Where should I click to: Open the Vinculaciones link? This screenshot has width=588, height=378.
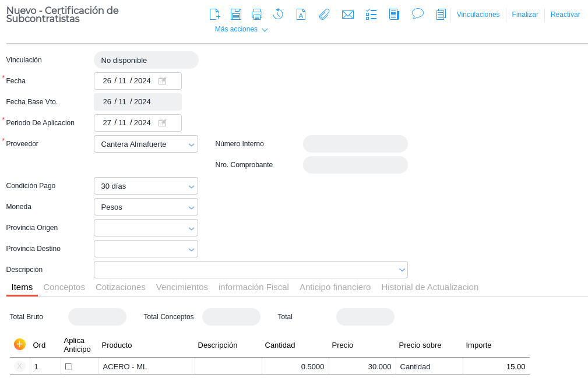pyautogui.click(x=478, y=15)
